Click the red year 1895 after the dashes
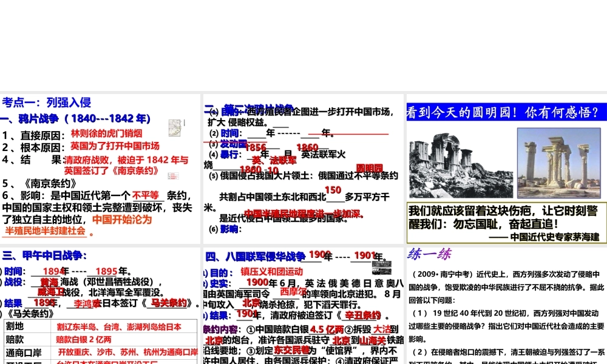 106,271
